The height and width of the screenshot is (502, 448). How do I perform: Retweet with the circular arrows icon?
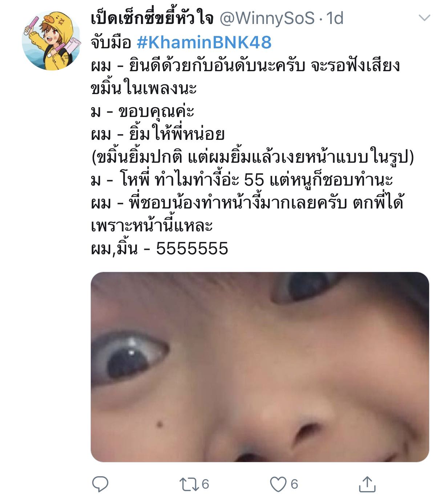[189, 484]
